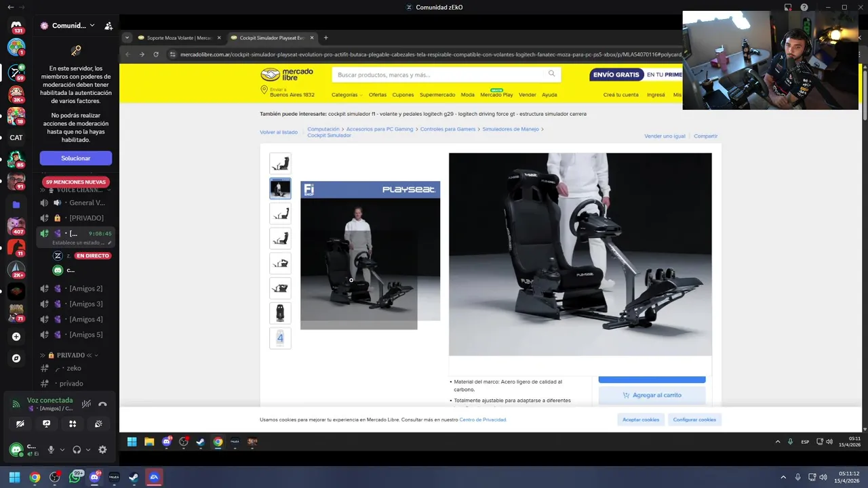Open Supermercado menu item
The height and width of the screenshot is (488, 868).
tap(437, 95)
